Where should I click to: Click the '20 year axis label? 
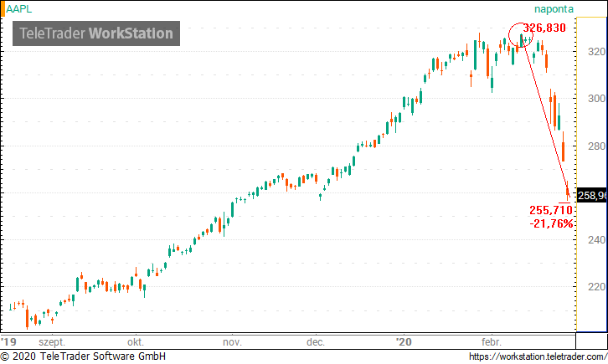pos(404,342)
